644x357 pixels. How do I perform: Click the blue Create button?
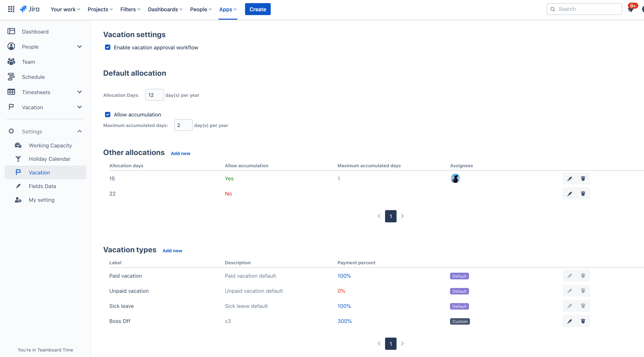coord(258,9)
